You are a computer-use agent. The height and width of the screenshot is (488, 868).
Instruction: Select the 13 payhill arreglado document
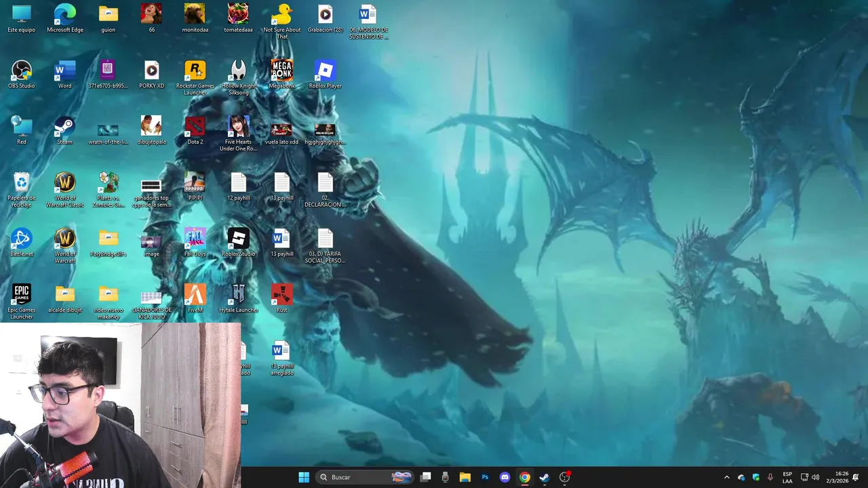(x=281, y=359)
